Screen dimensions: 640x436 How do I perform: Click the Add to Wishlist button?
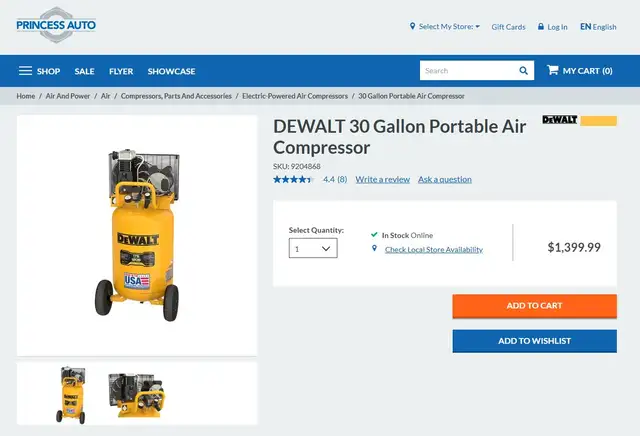[534, 341]
